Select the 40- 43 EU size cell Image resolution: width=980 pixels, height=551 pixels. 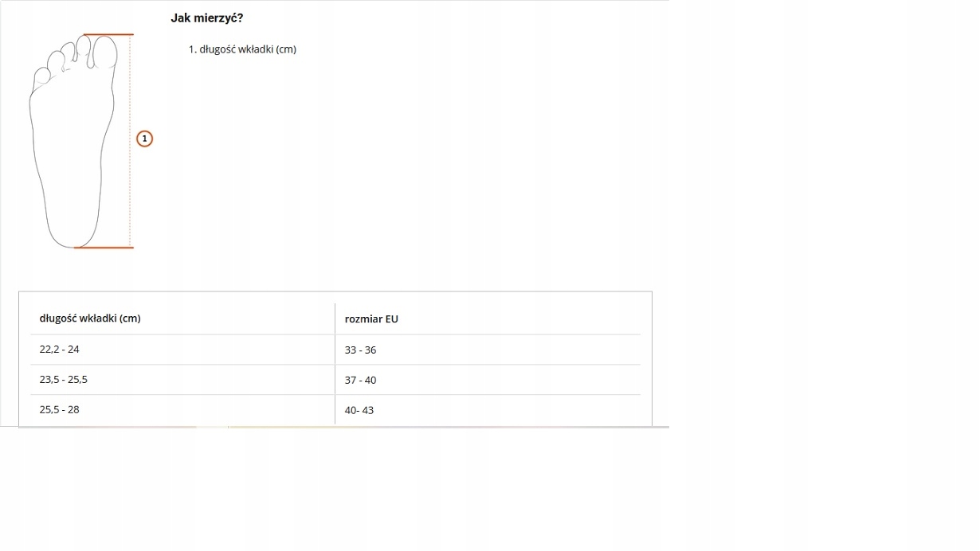pos(359,411)
